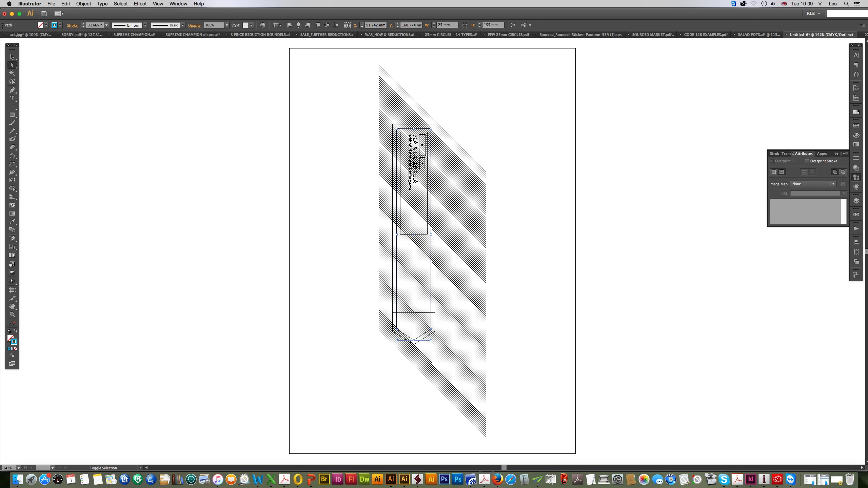The width and height of the screenshot is (868, 488).
Task: Click the stroke color swatch in toolbox
Action: (x=14, y=342)
